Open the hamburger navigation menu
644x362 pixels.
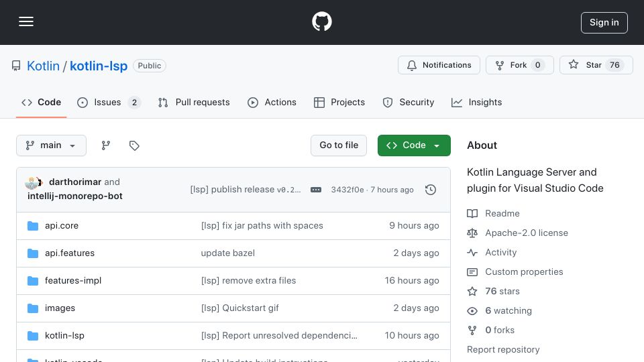(26, 21)
